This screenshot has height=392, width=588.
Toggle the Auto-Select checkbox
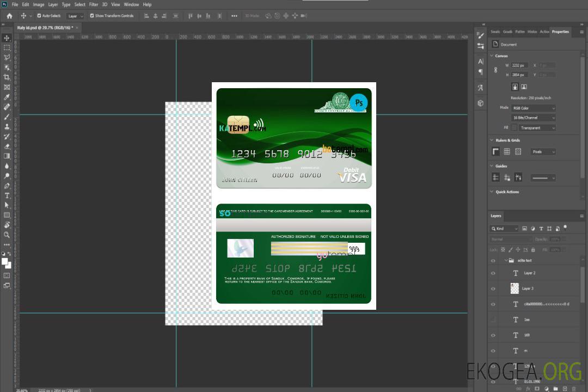(39, 16)
